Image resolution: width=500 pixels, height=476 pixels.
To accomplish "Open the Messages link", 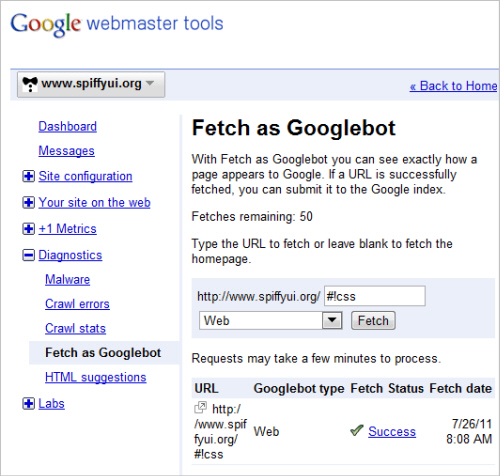I will 67,151.
